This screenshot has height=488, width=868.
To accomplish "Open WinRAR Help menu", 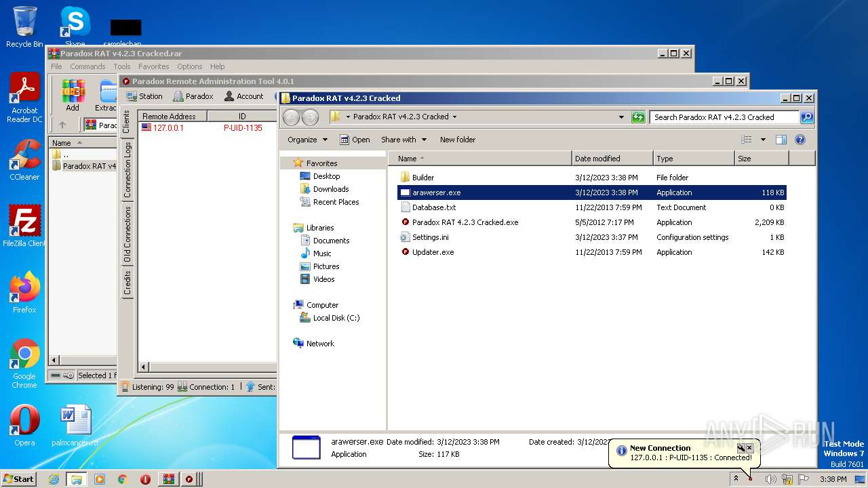I will click(217, 66).
